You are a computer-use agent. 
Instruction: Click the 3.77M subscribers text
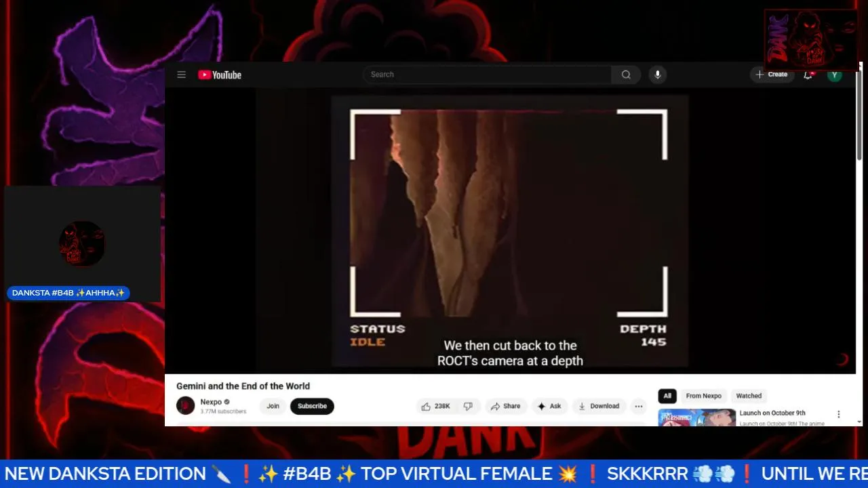point(223,411)
